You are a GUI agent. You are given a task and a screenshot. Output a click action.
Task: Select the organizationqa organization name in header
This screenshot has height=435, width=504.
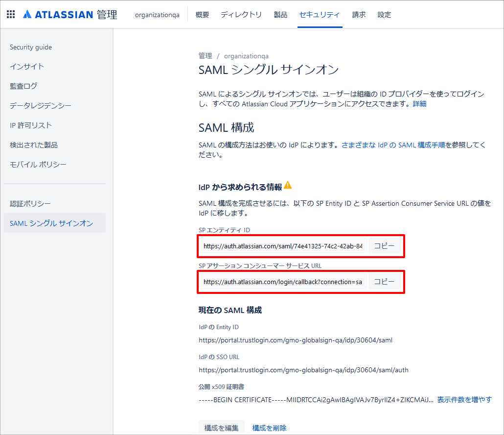pyautogui.click(x=157, y=15)
